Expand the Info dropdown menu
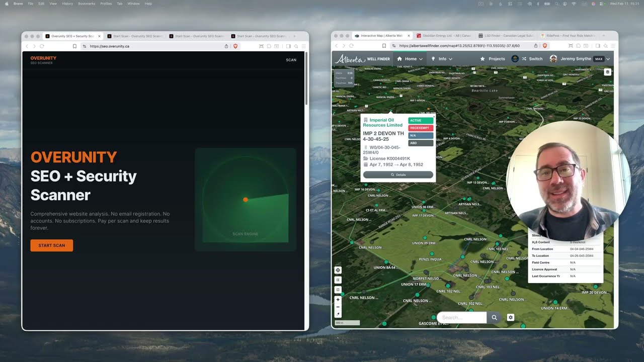 click(442, 59)
